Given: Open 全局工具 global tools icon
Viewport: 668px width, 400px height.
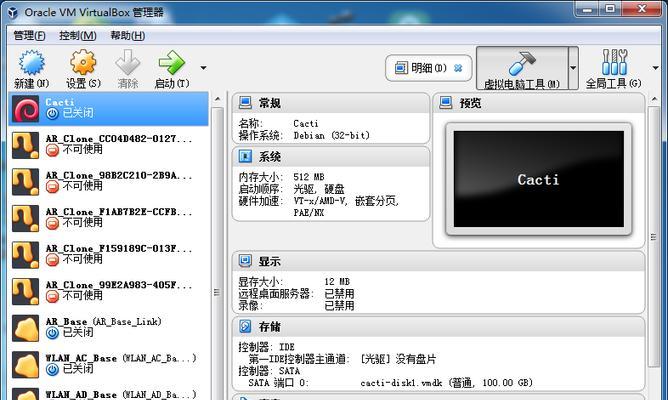Looking at the screenshot, I should pos(614,63).
